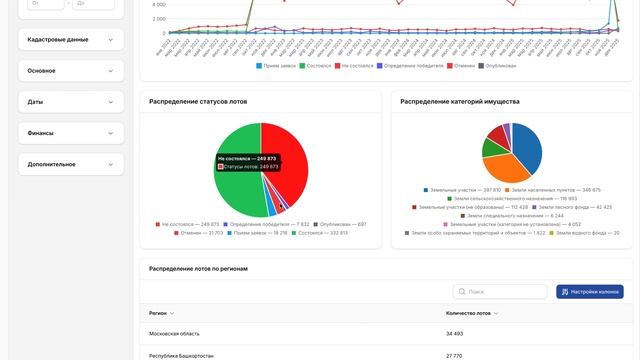Toggle Отменен series in line chart legend
Viewport: 640px width, 360px height.
(x=461, y=66)
